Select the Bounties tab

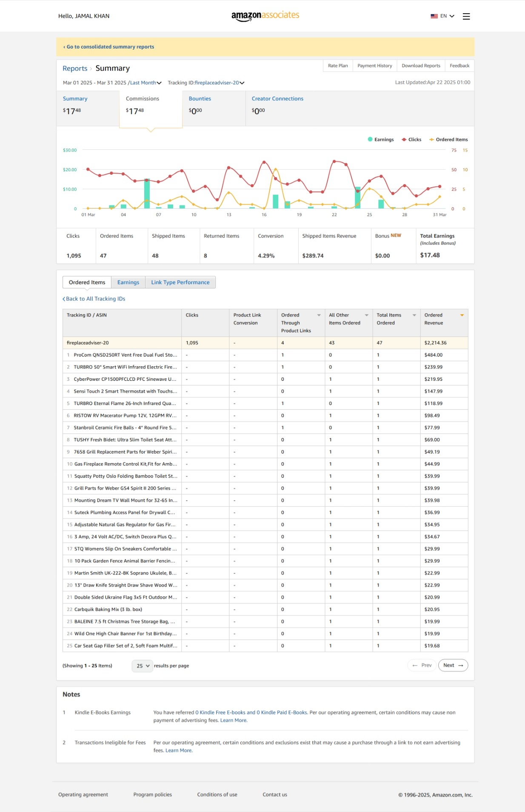click(214, 108)
